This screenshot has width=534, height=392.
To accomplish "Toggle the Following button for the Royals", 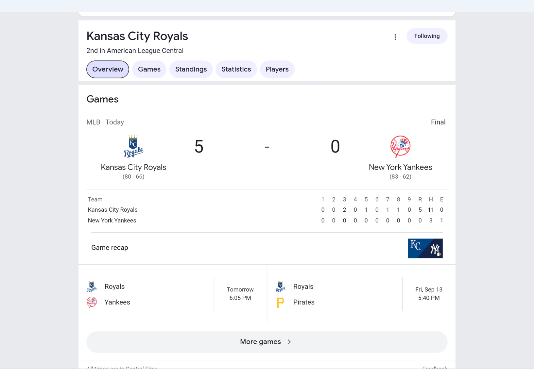I will pyautogui.click(x=427, y=36).
